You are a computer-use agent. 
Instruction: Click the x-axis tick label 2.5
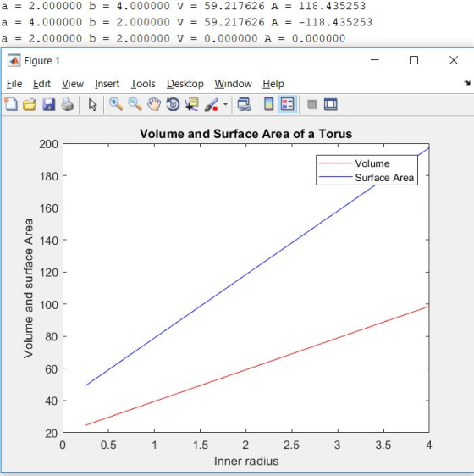pos(291,445)
